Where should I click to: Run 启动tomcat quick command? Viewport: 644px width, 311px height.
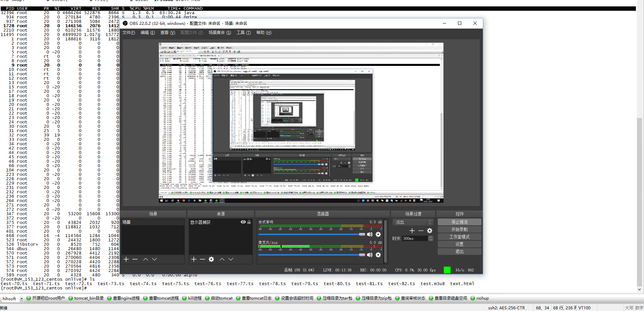tap(219, 298)
